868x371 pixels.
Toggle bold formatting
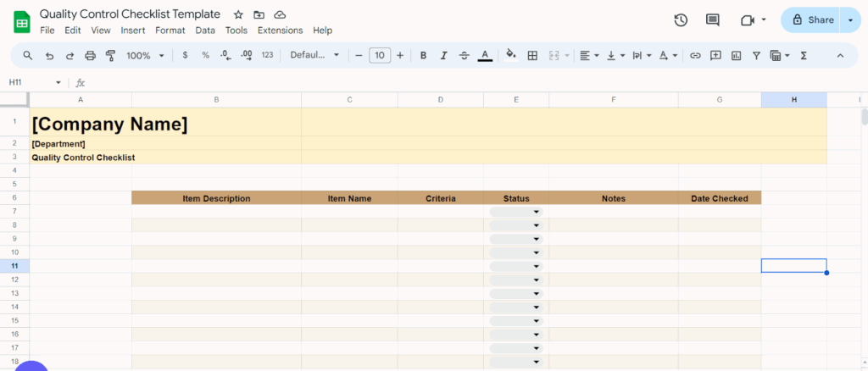click(x=424, y=55)
